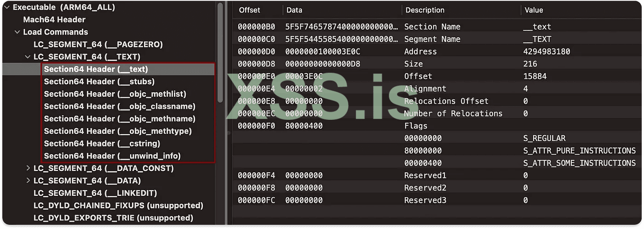The image size is (644, 229).
Task: Collapse the Executable (ARM64_ALL) tree node
Action: [6, 7]
